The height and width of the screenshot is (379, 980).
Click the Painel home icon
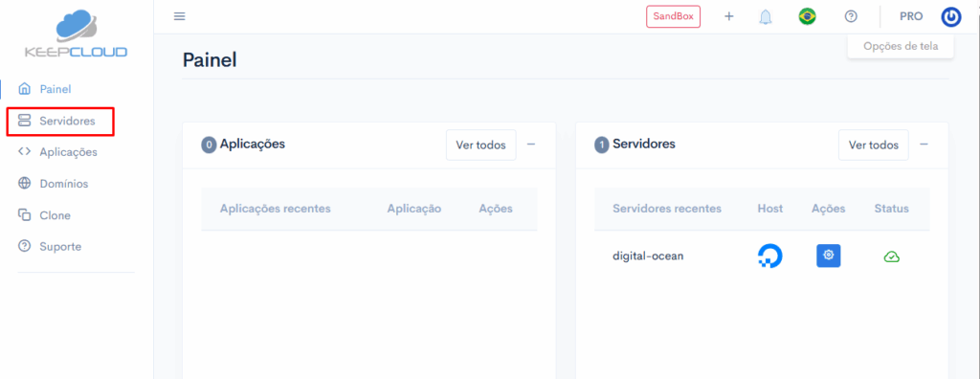[x=24, y=89]
